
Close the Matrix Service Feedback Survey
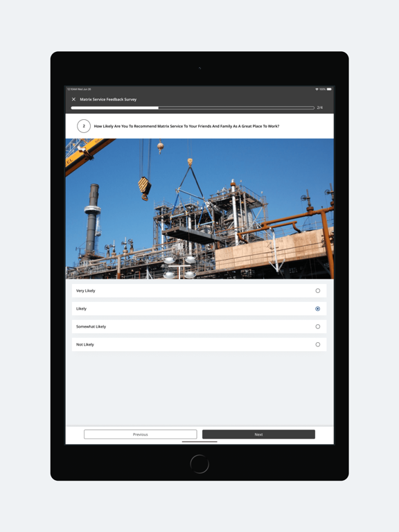[x=73, y=100]
